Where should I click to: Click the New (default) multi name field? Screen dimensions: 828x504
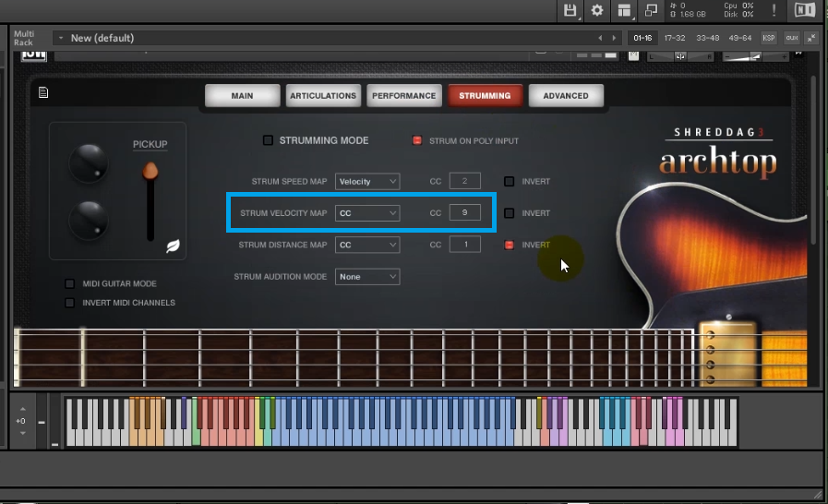coord(325,38)
